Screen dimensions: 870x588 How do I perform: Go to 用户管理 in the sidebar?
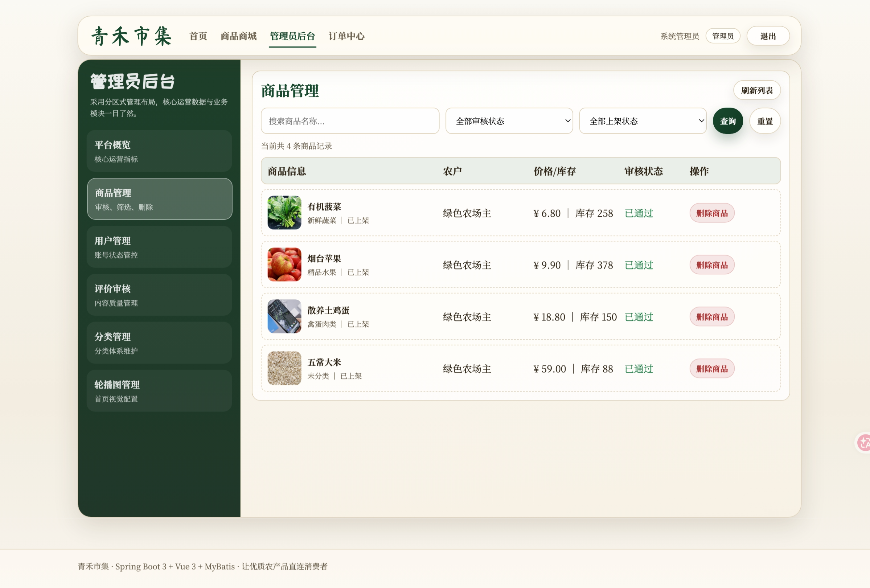click(x=159, y=247)
